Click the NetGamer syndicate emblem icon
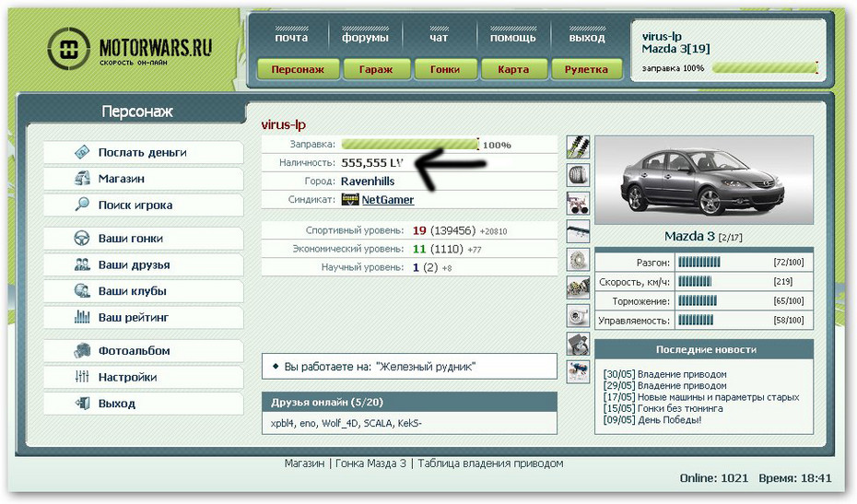Viewport: 857px width, 504px height. pyautogui.click(x=350, y=200)
